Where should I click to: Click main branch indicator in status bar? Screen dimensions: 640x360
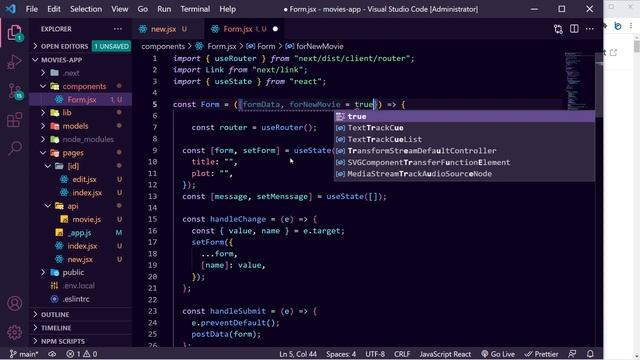coord(24,354)
